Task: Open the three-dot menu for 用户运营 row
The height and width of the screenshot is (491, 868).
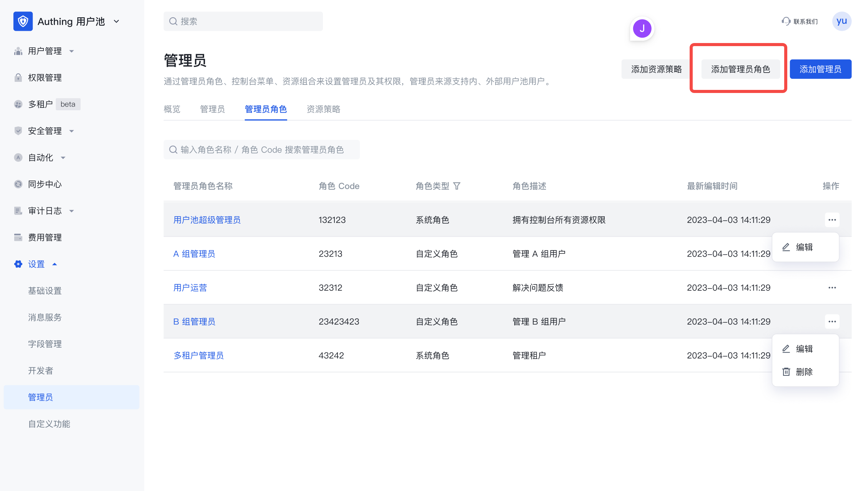Action: [832, 288]
